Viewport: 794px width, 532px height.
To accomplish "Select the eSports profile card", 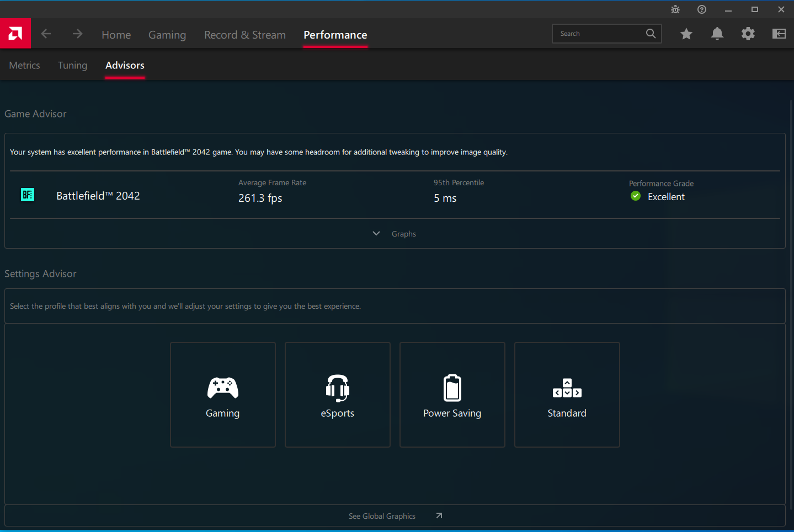I will pyautogui.click(x=338, y=395).
